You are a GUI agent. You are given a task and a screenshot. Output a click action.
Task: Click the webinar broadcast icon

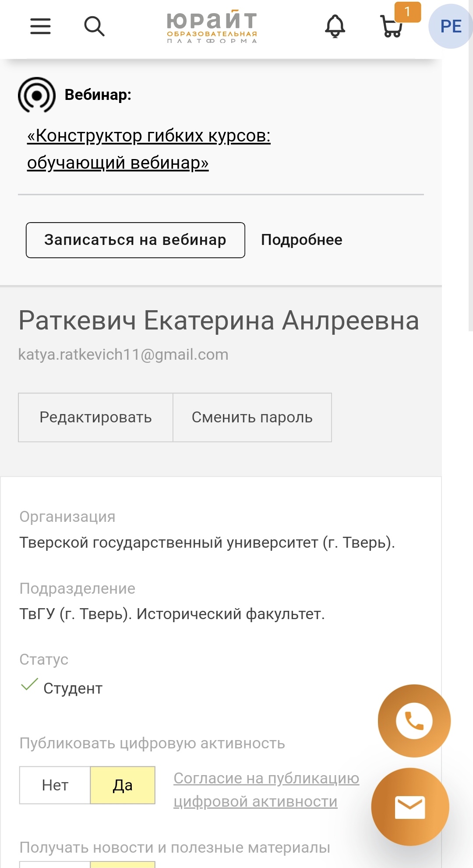(37, 95)
